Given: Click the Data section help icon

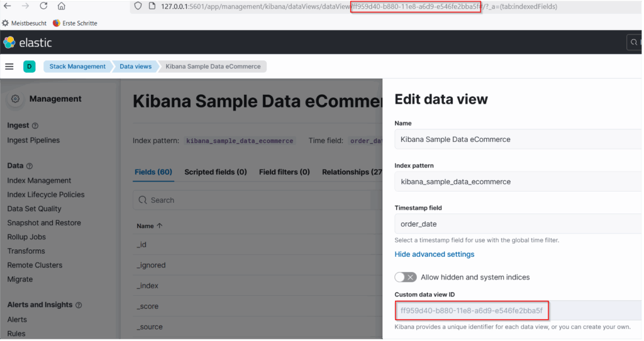Looking at the screenshot, I should click(30, 166).
